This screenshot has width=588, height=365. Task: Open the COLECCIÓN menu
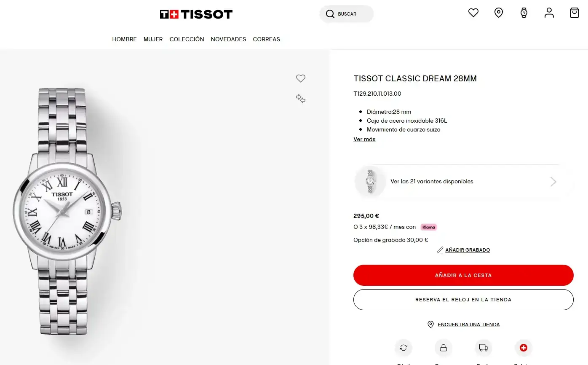coord(187,39)
